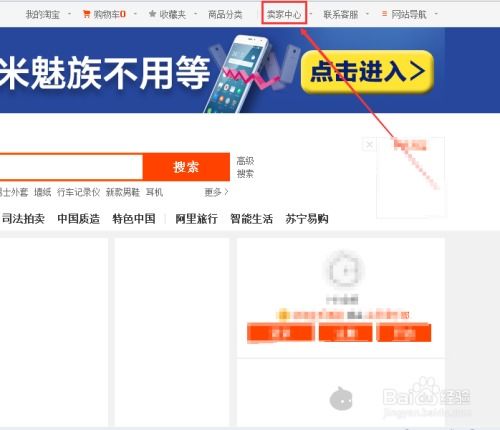Click the favorites star icon
The width and height of the screenshot is (500, 430).
[x=152, y=14]
